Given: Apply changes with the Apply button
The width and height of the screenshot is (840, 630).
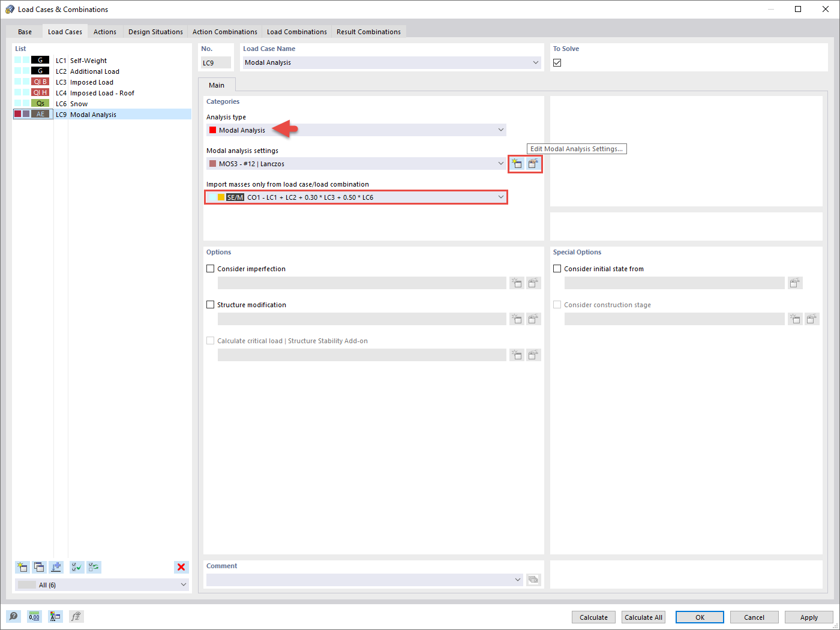Looking at the screenshot, I should click(809, 617).
